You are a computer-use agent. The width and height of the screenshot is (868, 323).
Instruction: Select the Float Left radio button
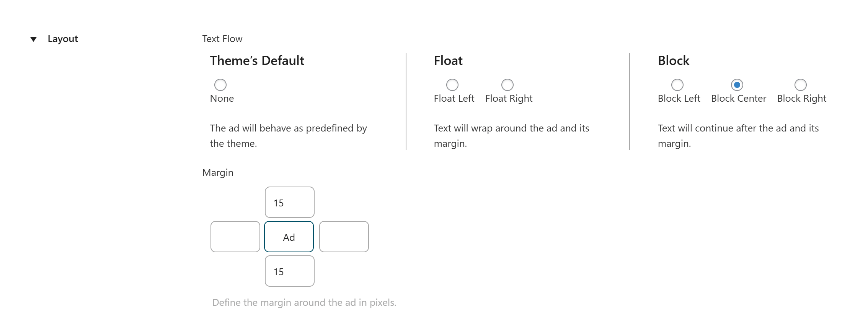click(453, 85)
